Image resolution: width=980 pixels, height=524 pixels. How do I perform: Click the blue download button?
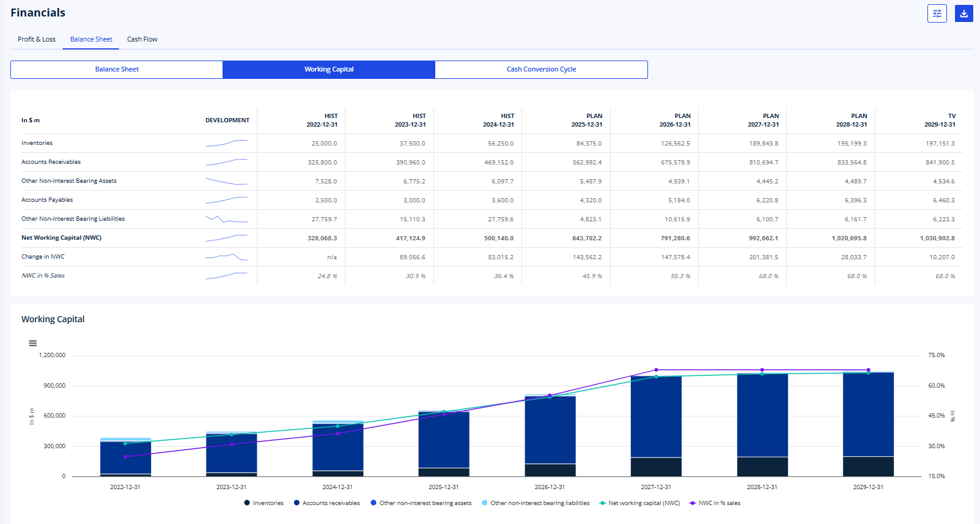pyautogui.click(x=964, y=13)
